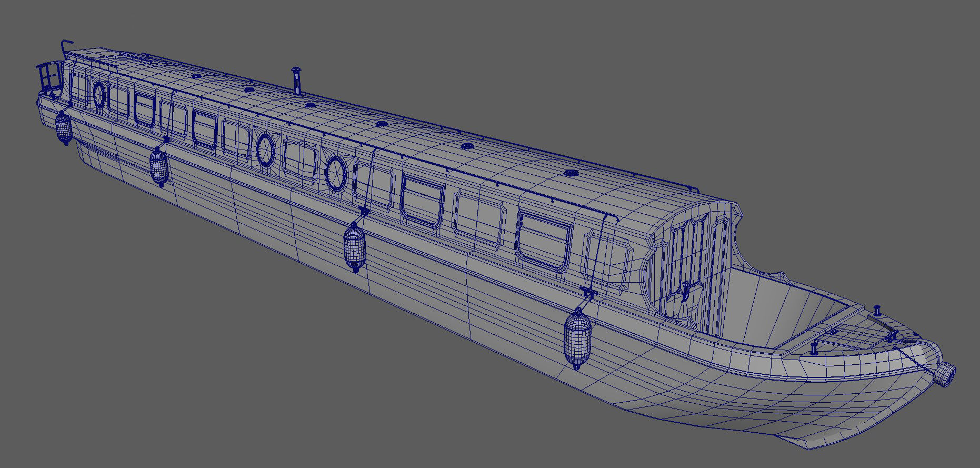
Task: Select the cylindrical bow fender at the boat's tip
Action: (x=945, y=375)
